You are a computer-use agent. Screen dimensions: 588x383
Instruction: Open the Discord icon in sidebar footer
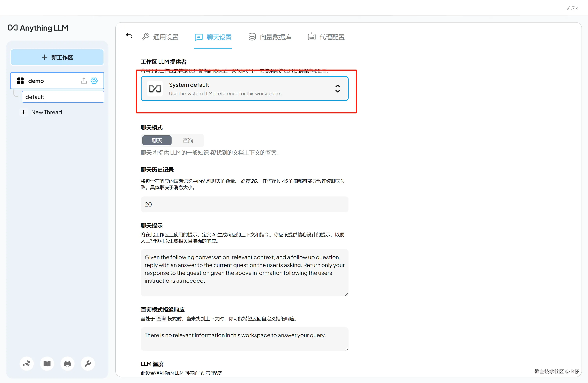[67, 363]
